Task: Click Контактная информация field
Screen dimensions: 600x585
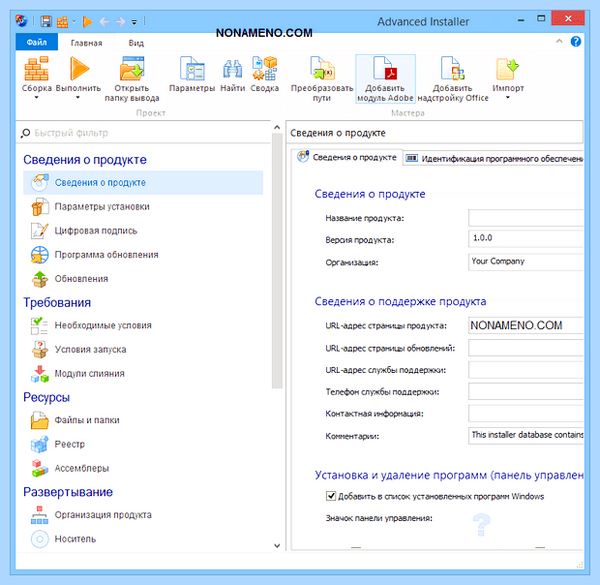Action: (526, 414)
